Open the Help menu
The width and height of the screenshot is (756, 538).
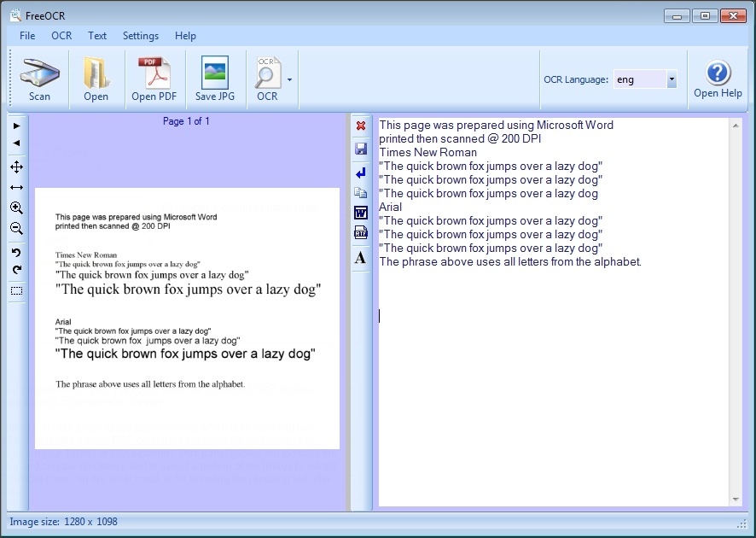(185, 36)
